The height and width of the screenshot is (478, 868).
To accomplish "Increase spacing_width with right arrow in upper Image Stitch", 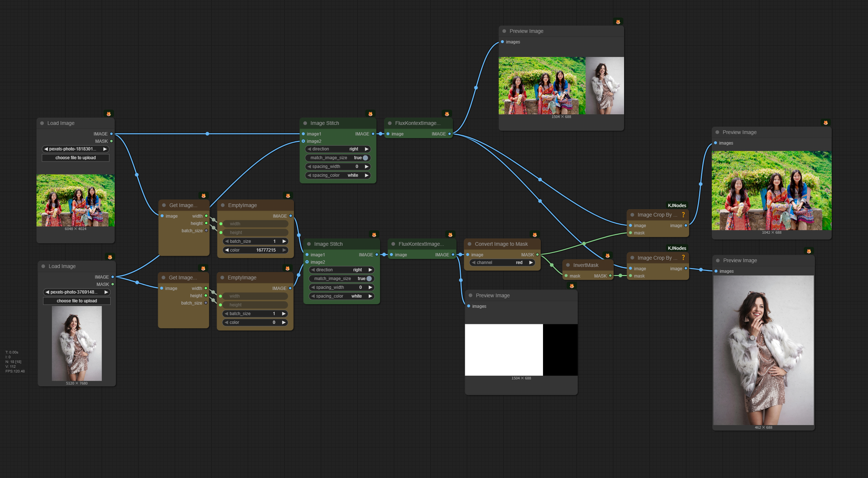I will point(367,167).
